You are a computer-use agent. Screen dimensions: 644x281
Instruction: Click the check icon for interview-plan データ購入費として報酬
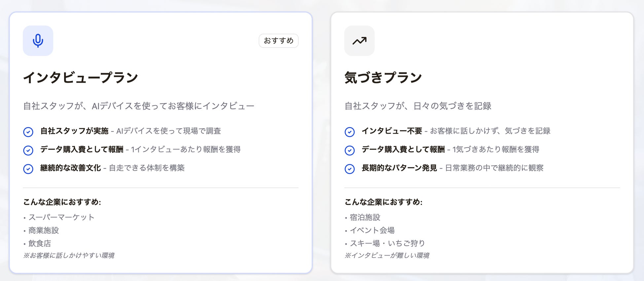[28, 150]
